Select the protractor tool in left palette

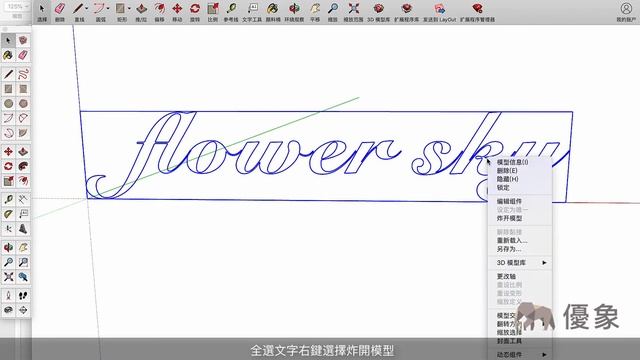click(x=9, y=214)
